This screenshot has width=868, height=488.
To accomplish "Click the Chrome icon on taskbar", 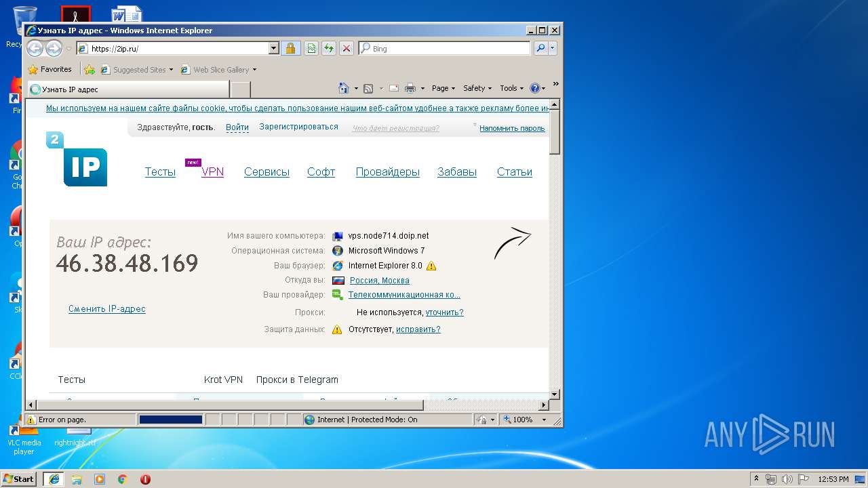I will tap(122, 479).
